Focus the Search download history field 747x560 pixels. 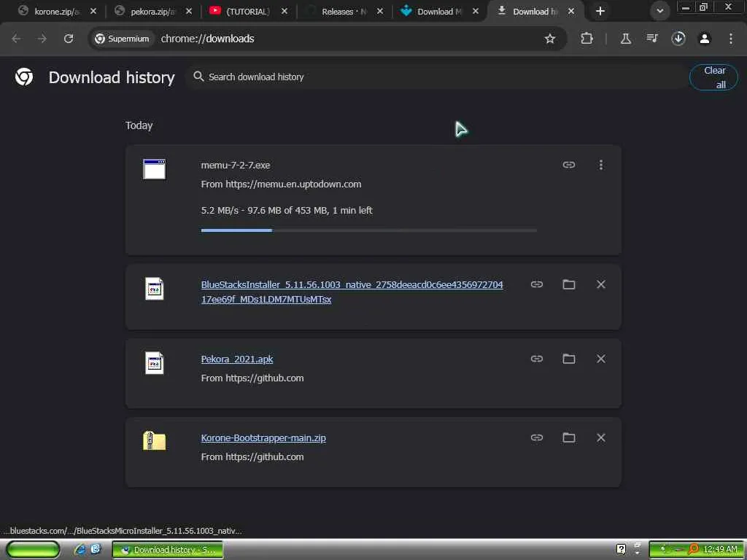point(438,77)
